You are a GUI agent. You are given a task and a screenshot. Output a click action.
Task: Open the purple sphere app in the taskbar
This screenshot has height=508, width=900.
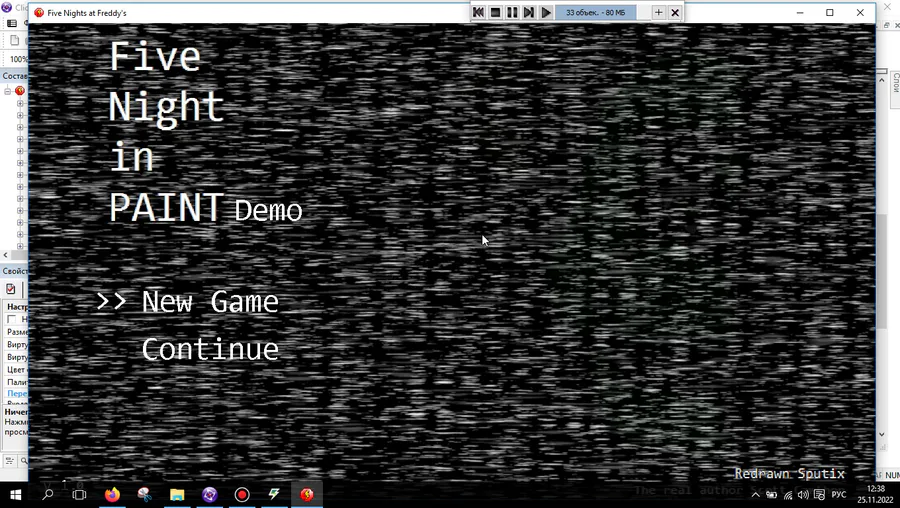[x=210, y=494]
